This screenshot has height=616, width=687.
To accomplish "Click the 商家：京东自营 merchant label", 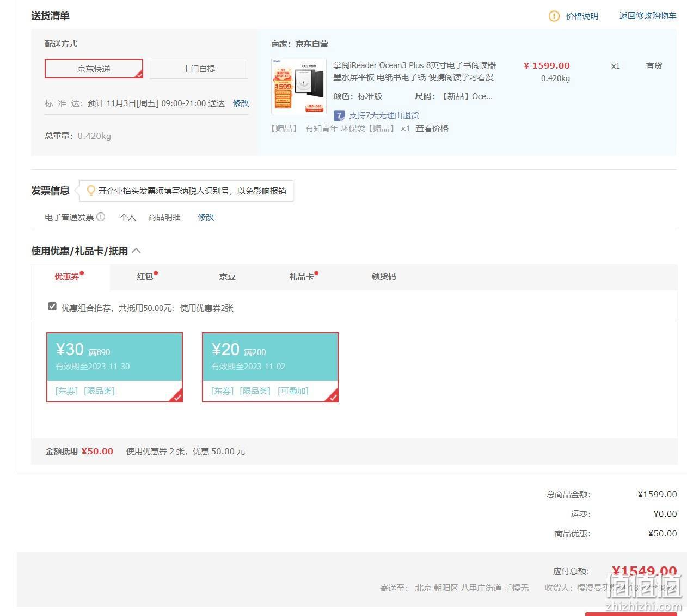I will point(299,44).
